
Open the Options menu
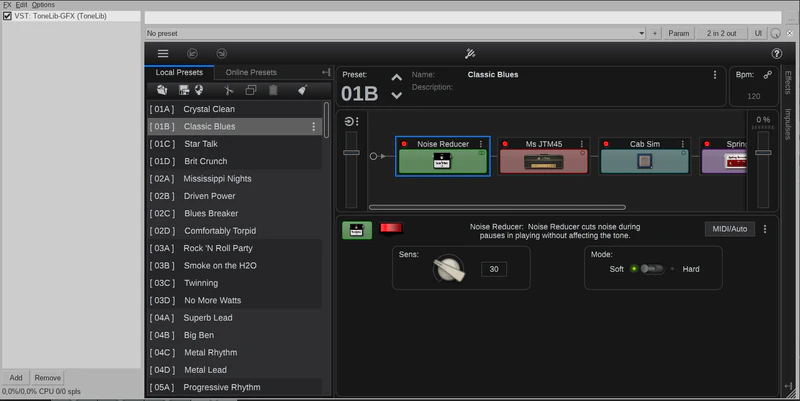coord(43,5)
